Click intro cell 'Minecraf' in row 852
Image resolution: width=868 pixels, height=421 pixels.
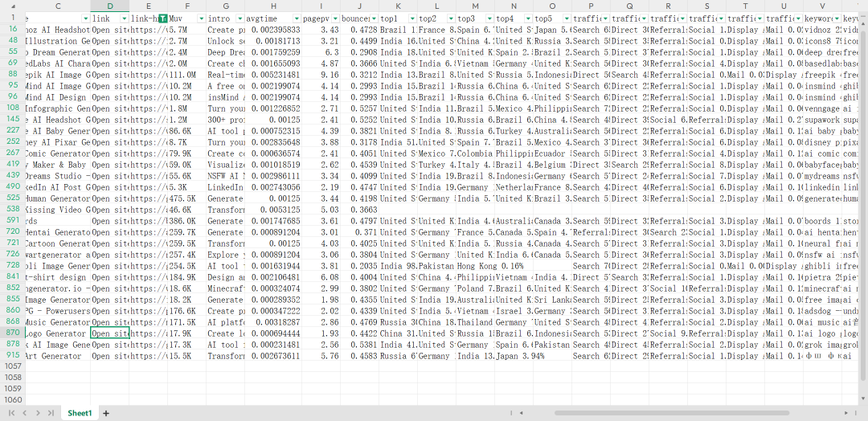click(226, 288)
